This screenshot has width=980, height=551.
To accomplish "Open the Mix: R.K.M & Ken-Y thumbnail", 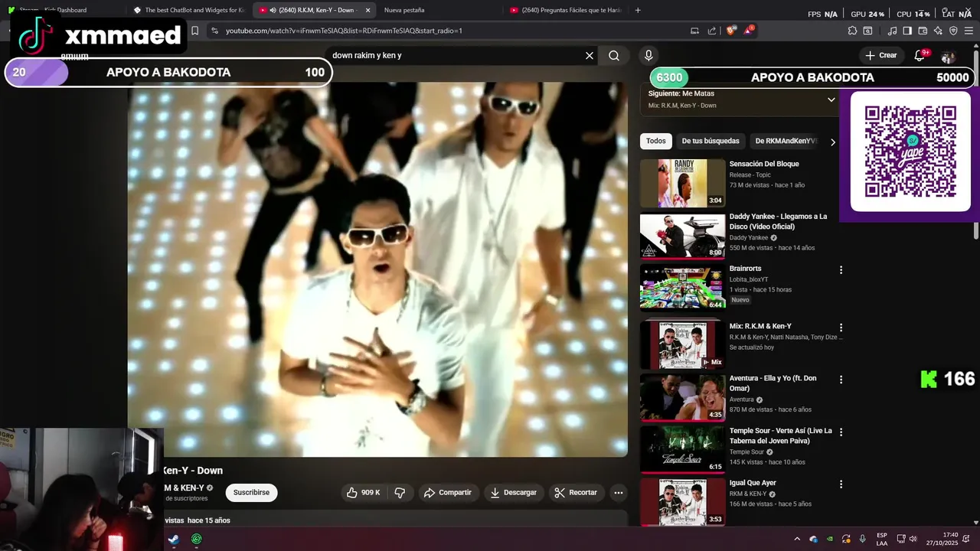I will (x=682, y=345).
